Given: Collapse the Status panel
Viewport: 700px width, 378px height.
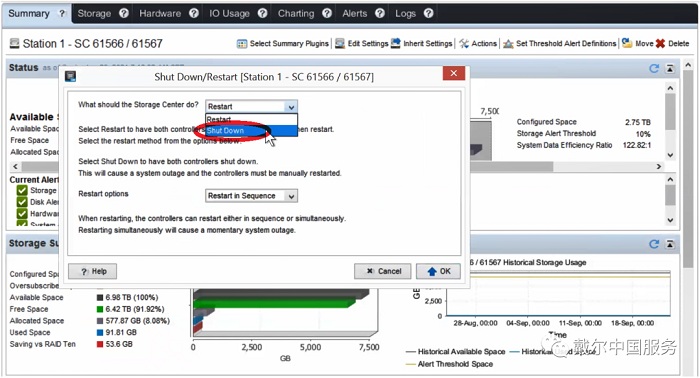Looking at the screenshot, I should (670, 68).
